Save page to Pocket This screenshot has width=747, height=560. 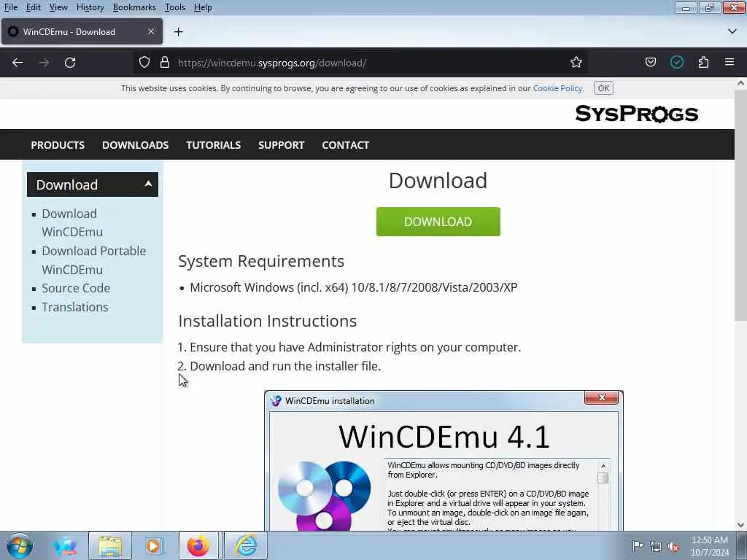click(650, 63)
